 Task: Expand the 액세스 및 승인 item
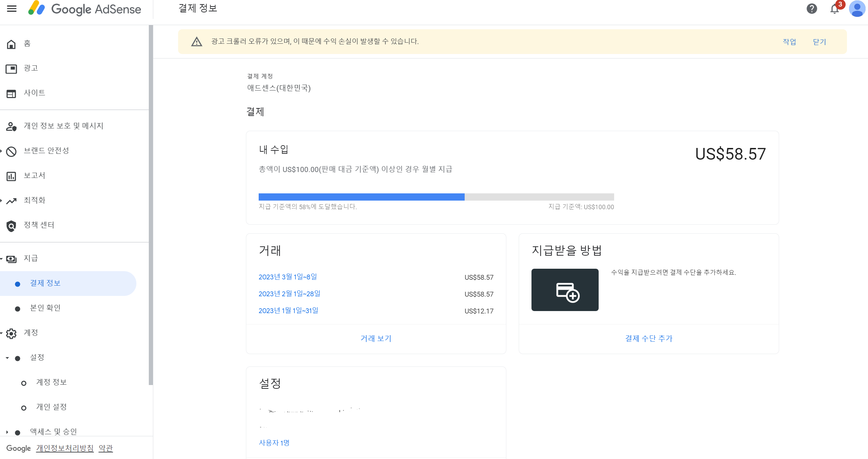[x=7, y=432]
